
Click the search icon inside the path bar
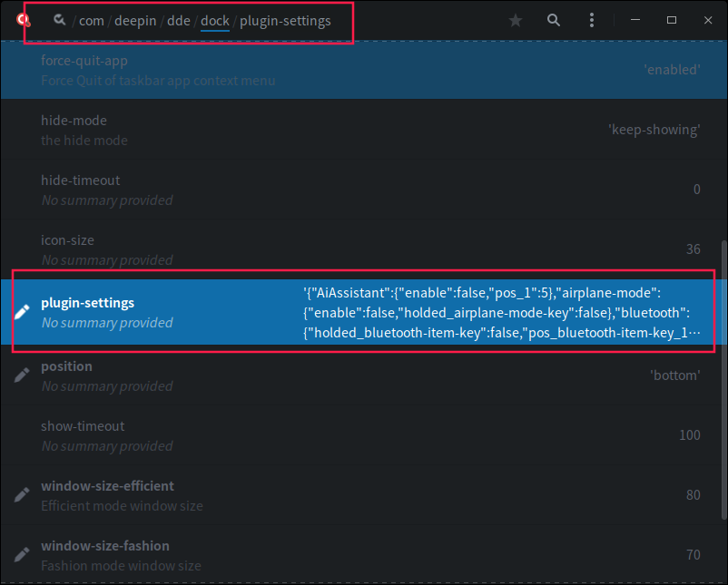(x=59, y=19)
